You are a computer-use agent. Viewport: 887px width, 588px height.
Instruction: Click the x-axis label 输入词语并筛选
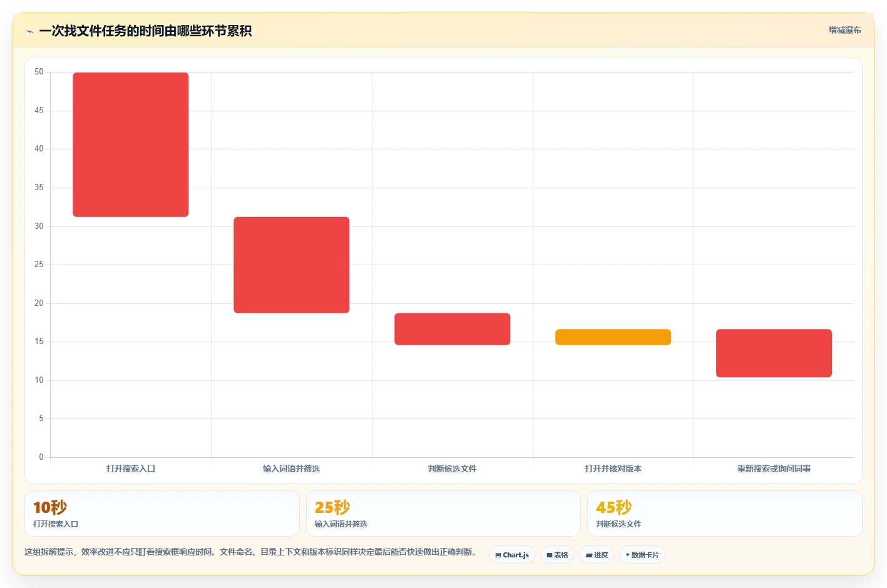coord(292,469)
